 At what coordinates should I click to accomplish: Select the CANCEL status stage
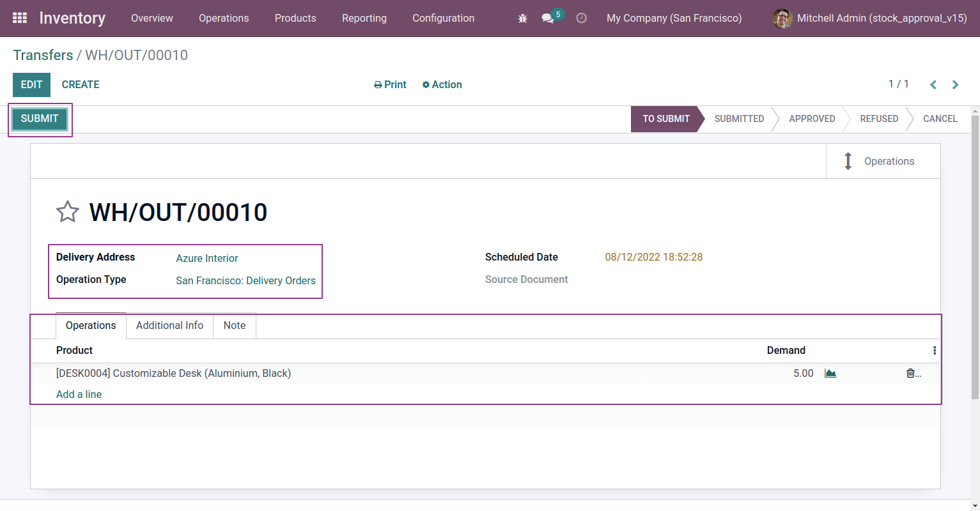click(x=940, y=119)
